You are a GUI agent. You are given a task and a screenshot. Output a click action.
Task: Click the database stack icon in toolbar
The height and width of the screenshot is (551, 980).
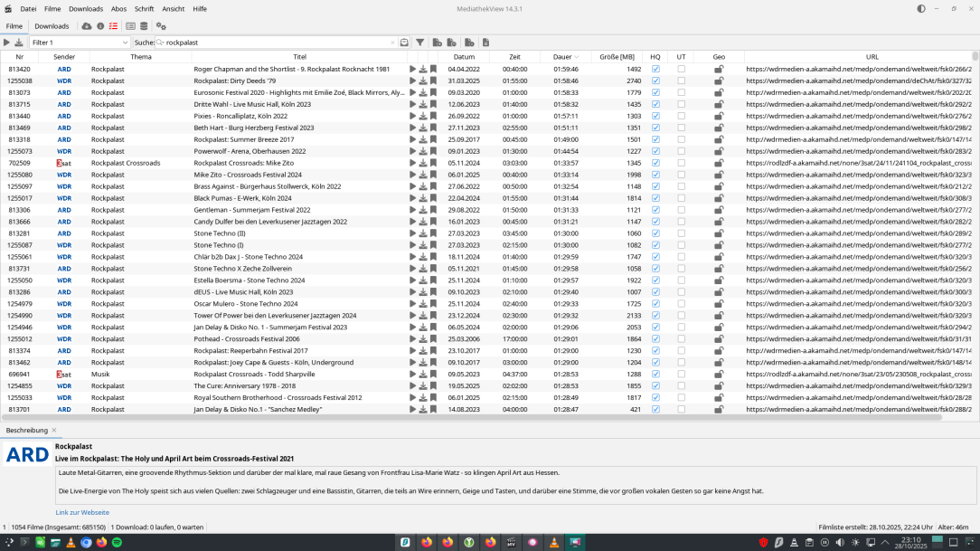pos(144,26)
